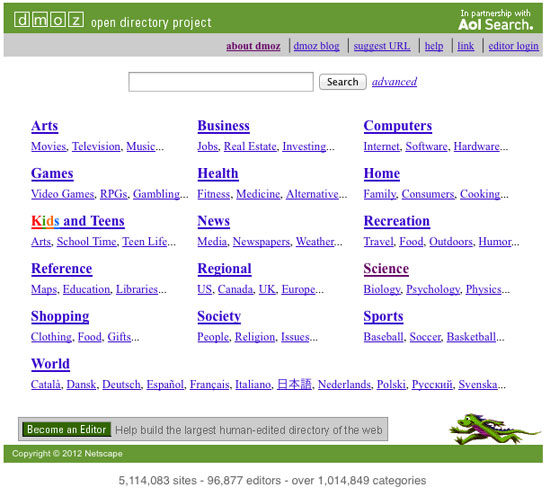Open the advanced search link
This screenshot has width=550, height=496.
pyautogui.click(x=394, y=82)
